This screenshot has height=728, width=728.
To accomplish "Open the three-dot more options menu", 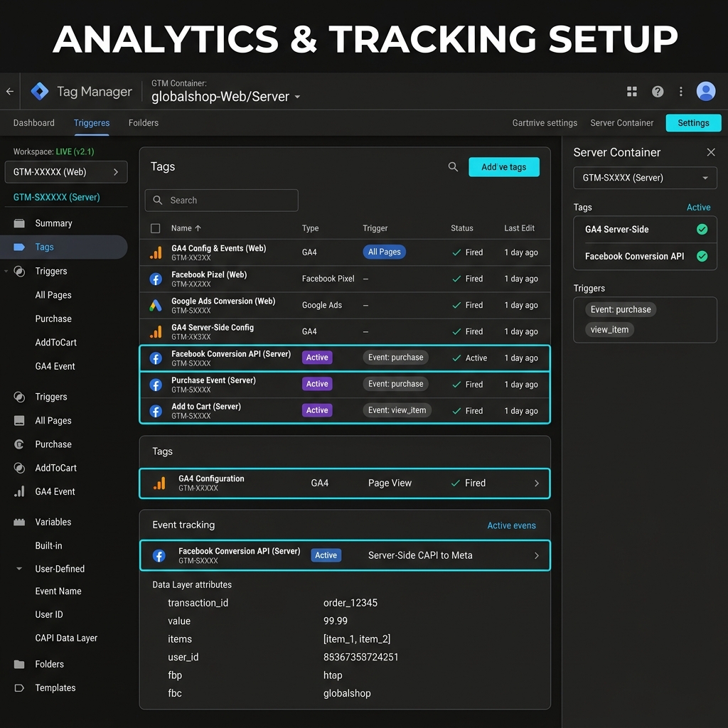I will click(680, 92).
